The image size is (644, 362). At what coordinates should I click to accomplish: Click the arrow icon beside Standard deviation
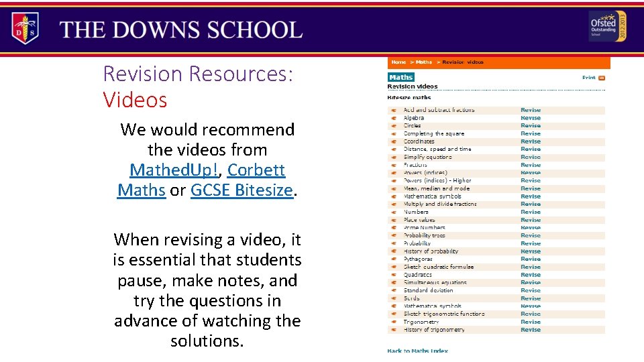click(394, 290)
